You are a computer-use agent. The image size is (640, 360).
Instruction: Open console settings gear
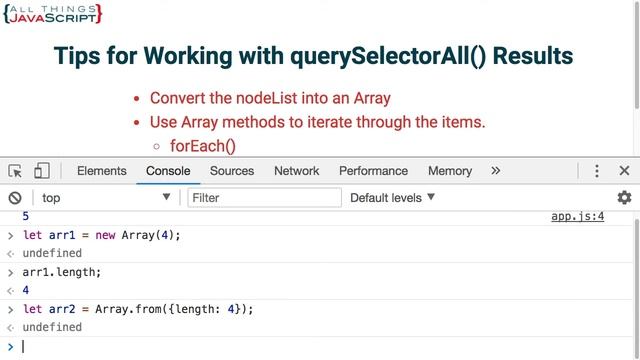pos(624,198)
